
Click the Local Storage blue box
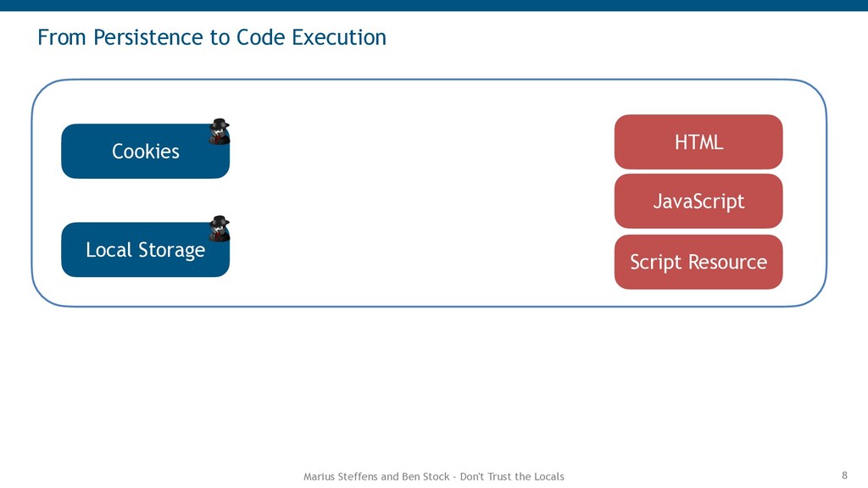click(x=146, y=250)
